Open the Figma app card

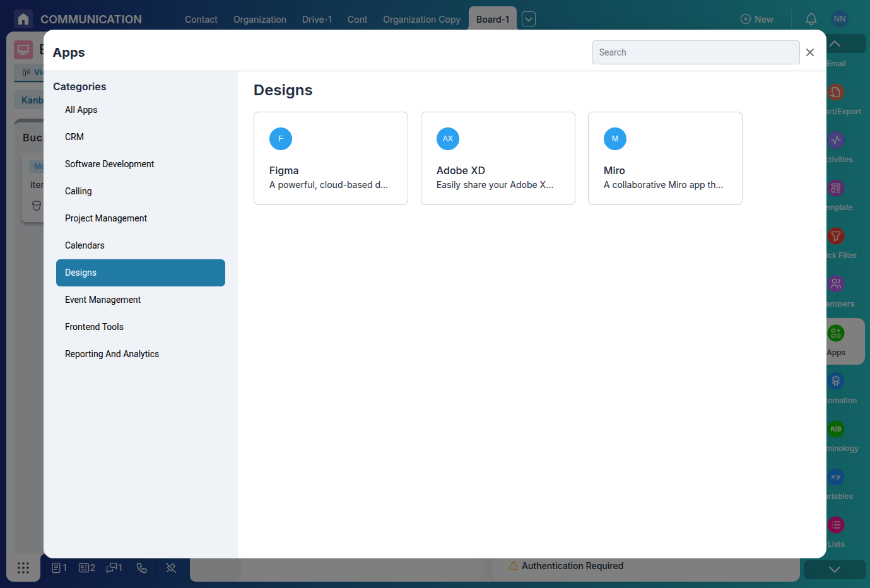click(x=331, y=158)
